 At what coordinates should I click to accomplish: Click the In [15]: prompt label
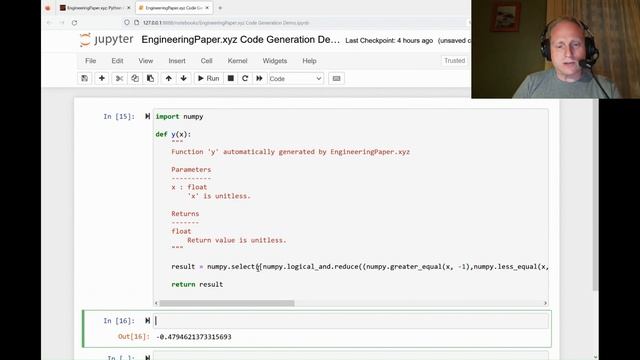119,117
